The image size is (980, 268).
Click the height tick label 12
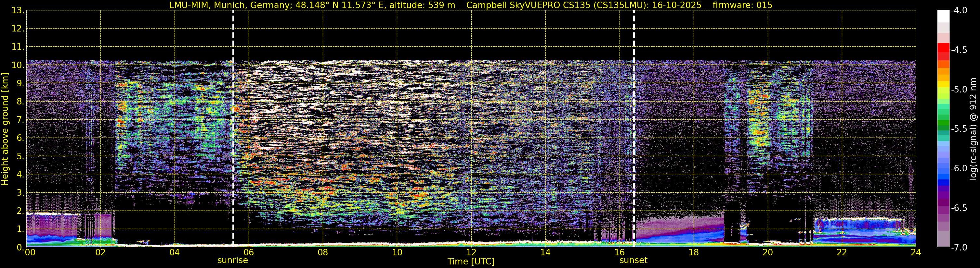click(x=18, y=29)
